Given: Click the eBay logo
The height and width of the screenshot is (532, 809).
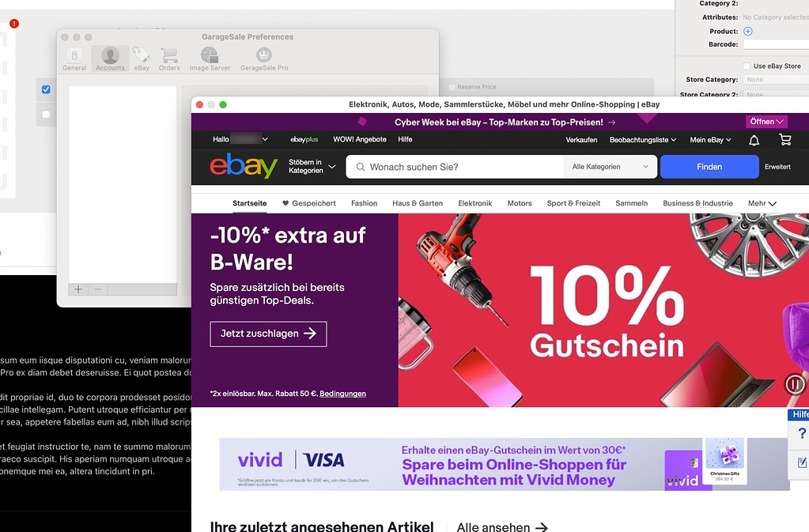Looking at the screenshot, I should click(244, 166).
